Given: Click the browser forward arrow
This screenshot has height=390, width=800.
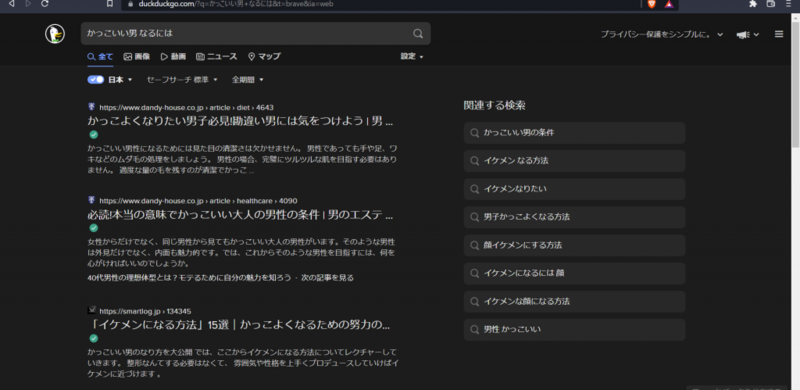Looking at the screenshot, I should coord(28,4).
